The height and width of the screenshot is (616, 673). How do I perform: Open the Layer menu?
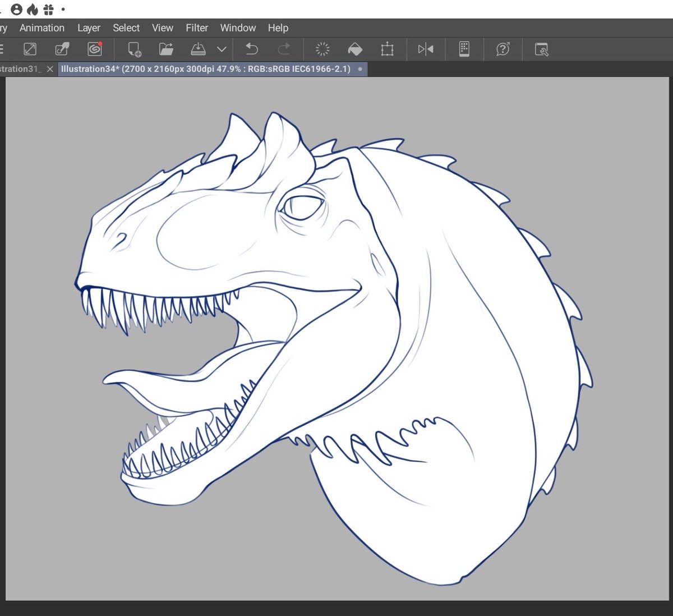pyautogui.click(x=89, y=27)
